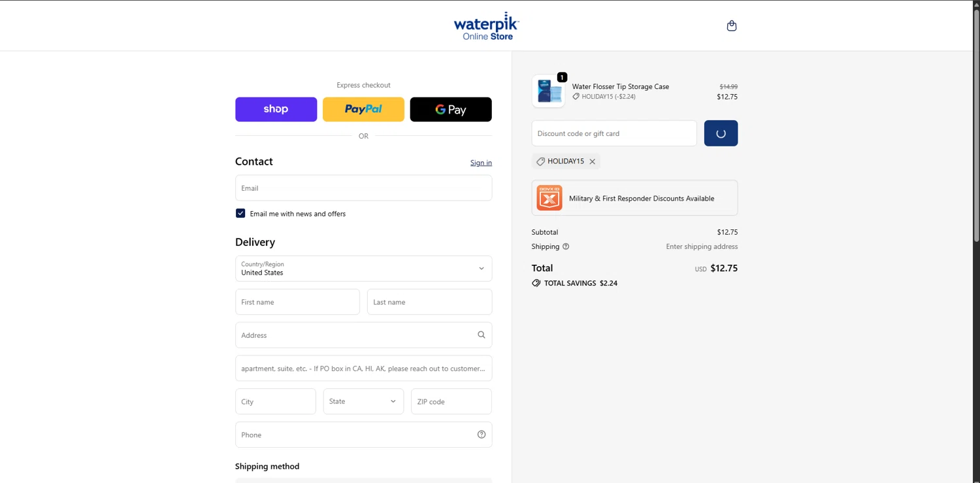The height and width of the screenshot is (483, 980).
Task: Click the item quantity badge showing 1
Action: 562,77
